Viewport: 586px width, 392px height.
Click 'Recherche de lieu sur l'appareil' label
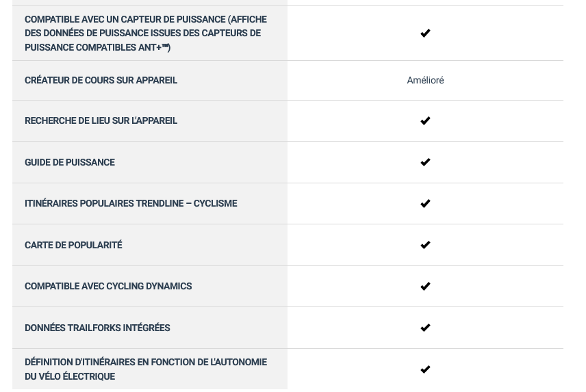point(101,120)
